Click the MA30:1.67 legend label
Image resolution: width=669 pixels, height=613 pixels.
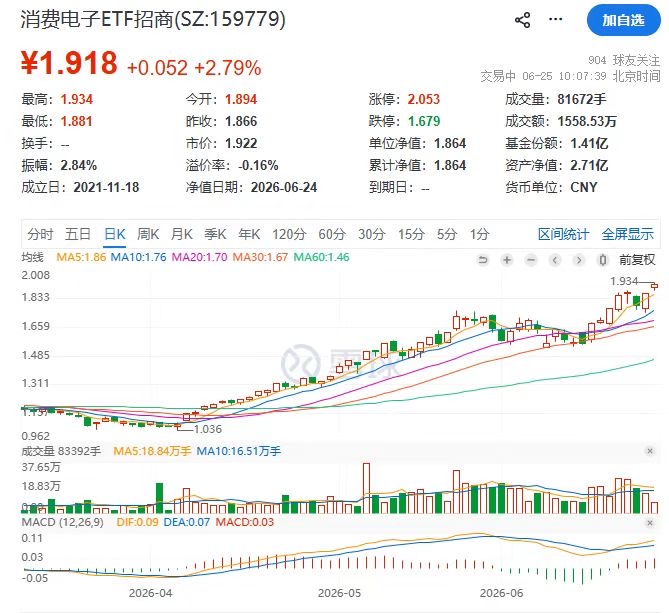[x=260, y=257]
